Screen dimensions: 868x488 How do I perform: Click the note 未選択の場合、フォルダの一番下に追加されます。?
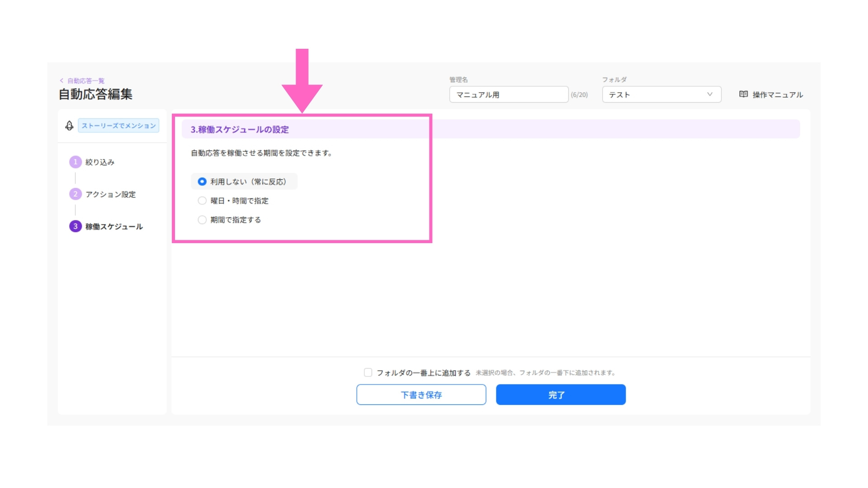(x=546, y=373)
